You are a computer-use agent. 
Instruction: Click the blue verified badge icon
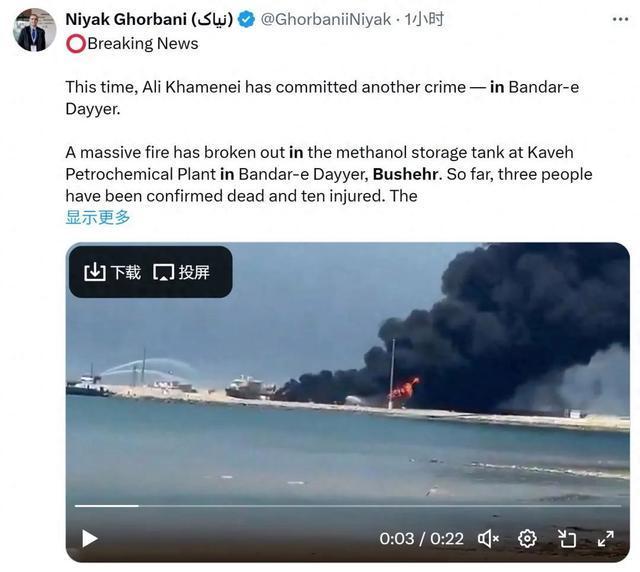point(246,19)
